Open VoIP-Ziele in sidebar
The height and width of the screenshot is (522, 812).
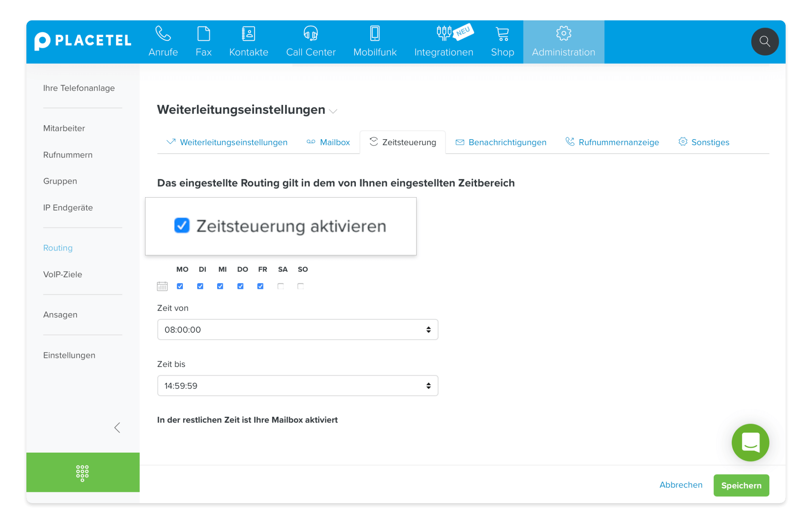[63, 274]
